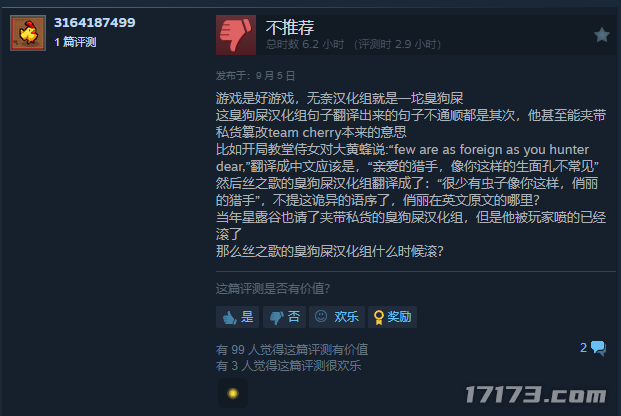Vote "是" to mark review helpful
The width and height of the screenshot is (621, 416).
237,317
